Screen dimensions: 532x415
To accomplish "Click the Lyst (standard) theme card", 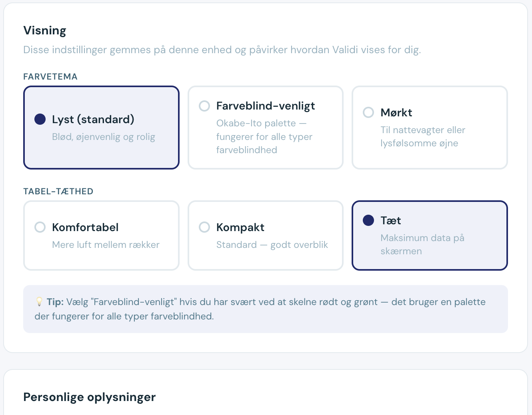I will 101,127.
